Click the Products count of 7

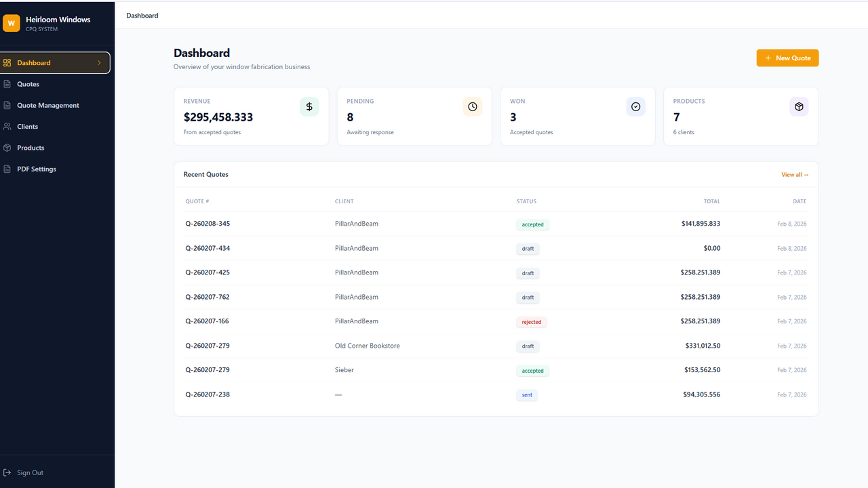click(677, 117)
